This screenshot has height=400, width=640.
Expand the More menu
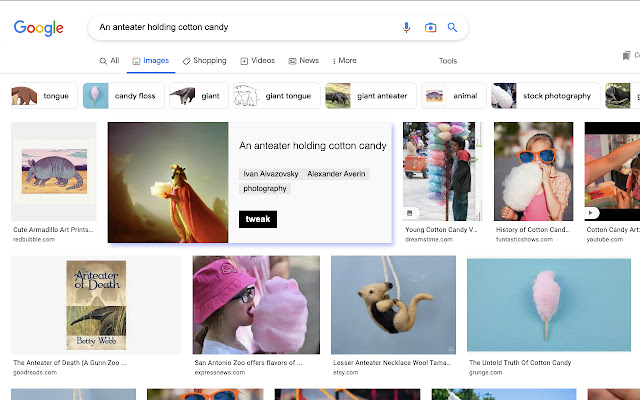pyautogui.click(x=344, y=61)
